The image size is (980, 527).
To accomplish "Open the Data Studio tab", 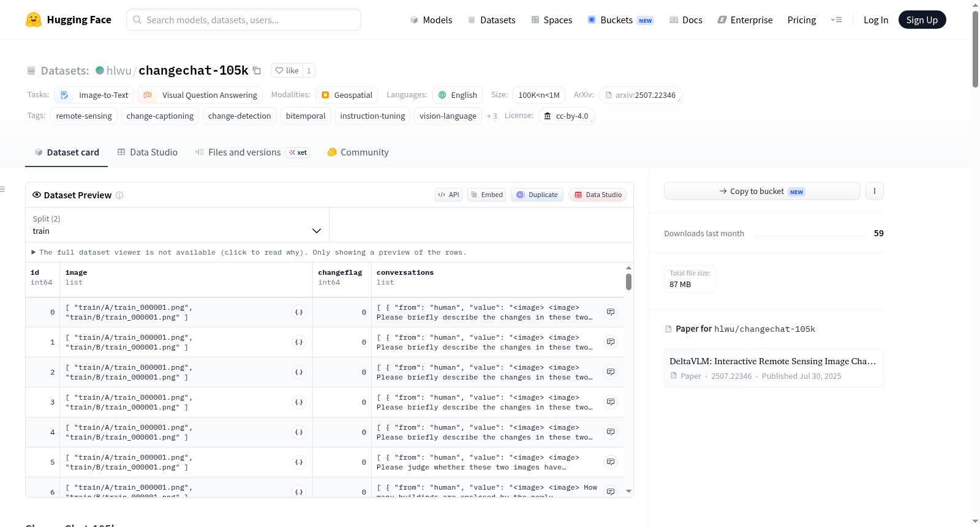I will 147,152.
